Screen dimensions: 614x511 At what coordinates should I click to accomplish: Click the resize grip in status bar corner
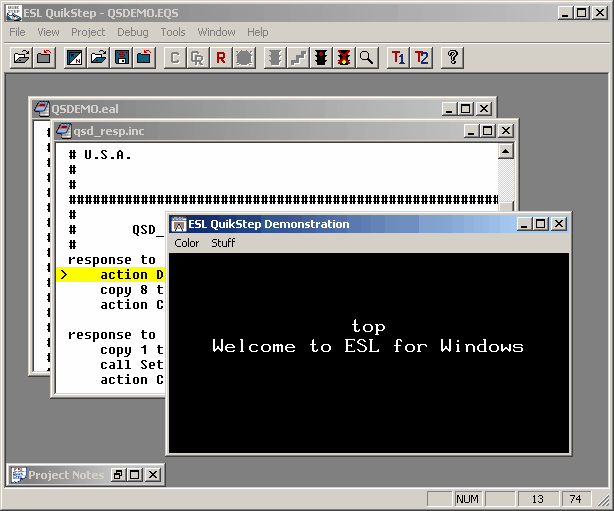coord(603,500)
